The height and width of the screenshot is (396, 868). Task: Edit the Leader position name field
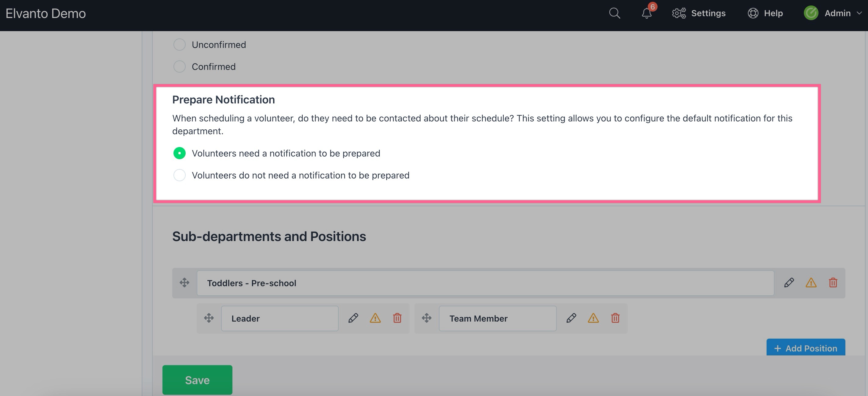pyautogui.click(x=280, y=318)
